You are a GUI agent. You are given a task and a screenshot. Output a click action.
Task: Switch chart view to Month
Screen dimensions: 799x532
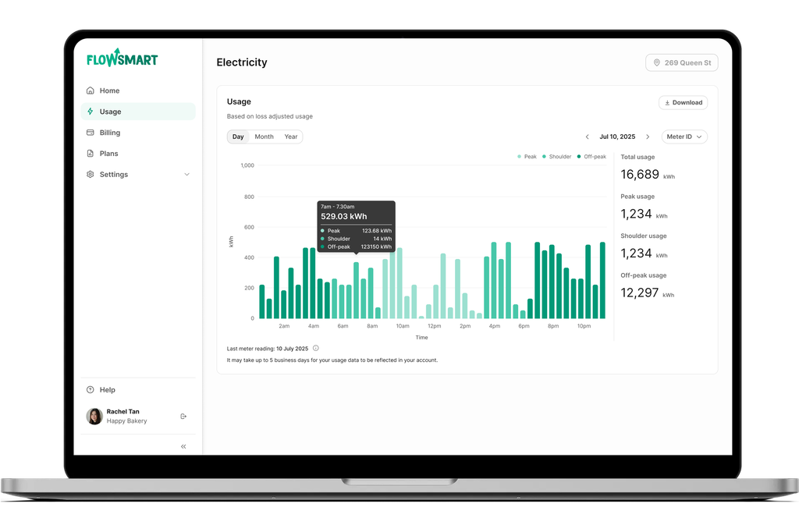pyautogui.click(x=264, y=137)
